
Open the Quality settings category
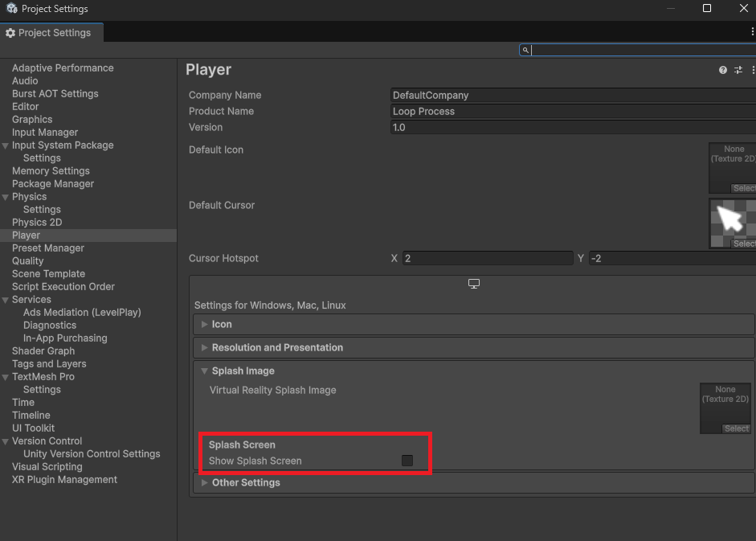point(28,261)
